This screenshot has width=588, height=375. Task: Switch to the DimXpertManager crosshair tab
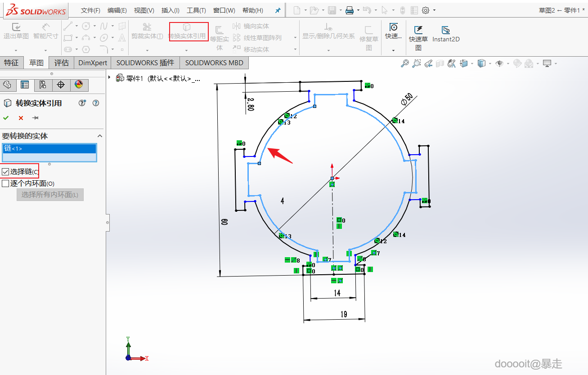click(61, 85)
